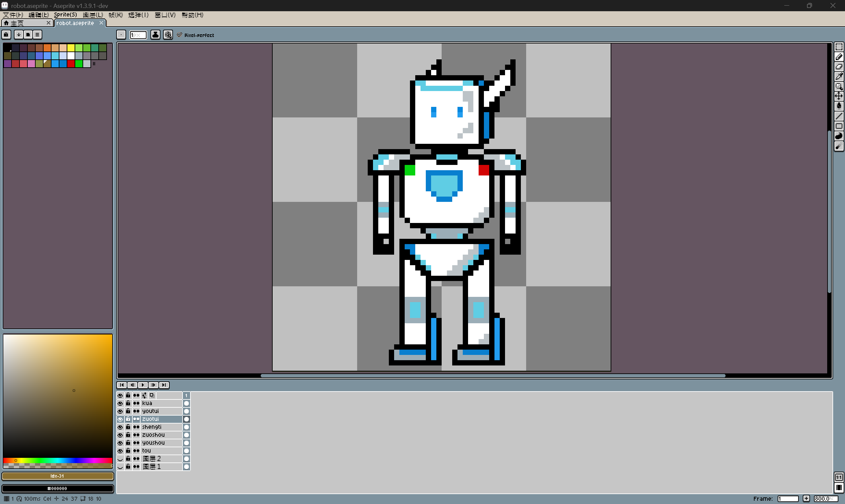Open the Sprite(S) menu
The width and height of the screenshot is (845, 504).
[65, 15]
